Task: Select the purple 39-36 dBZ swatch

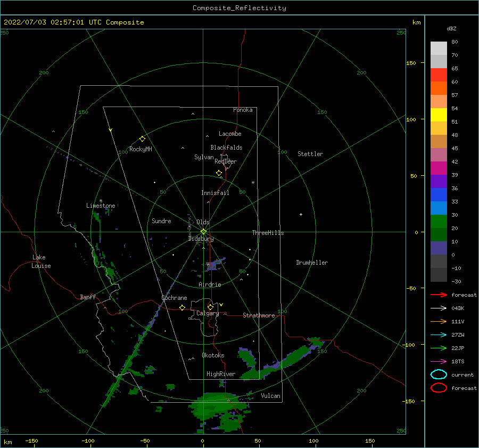Action: pyautogui.click(x=439, y=181)
